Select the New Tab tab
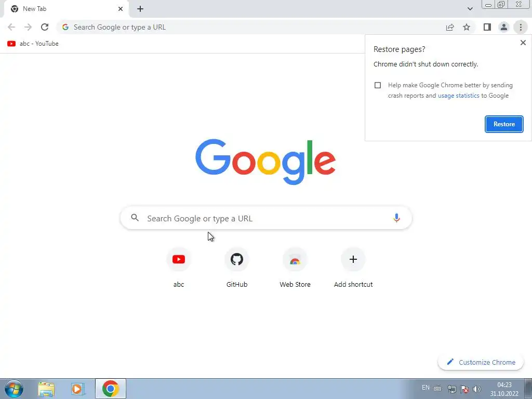Viewport: 532px width, 399px height. 66,9
